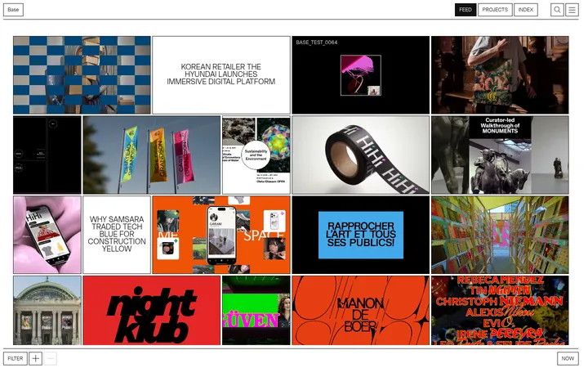Open the Manon de Boer orange tile
Viewport: 588px width, 368px height.
pos(361,310)
